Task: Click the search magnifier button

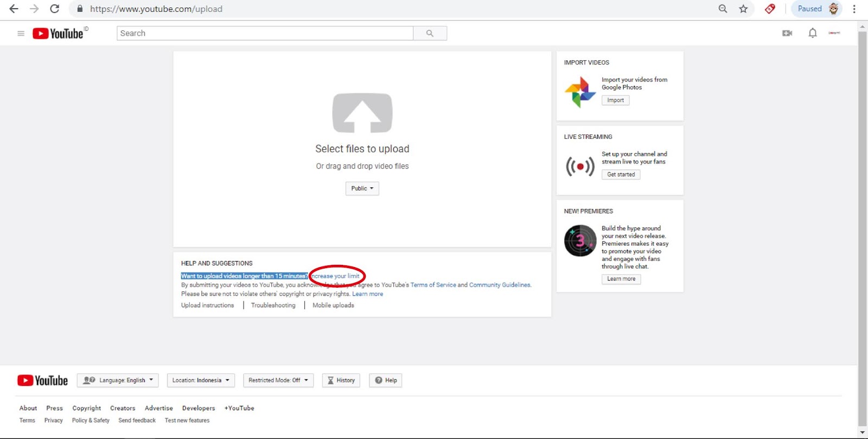Action: pos(430,33)
